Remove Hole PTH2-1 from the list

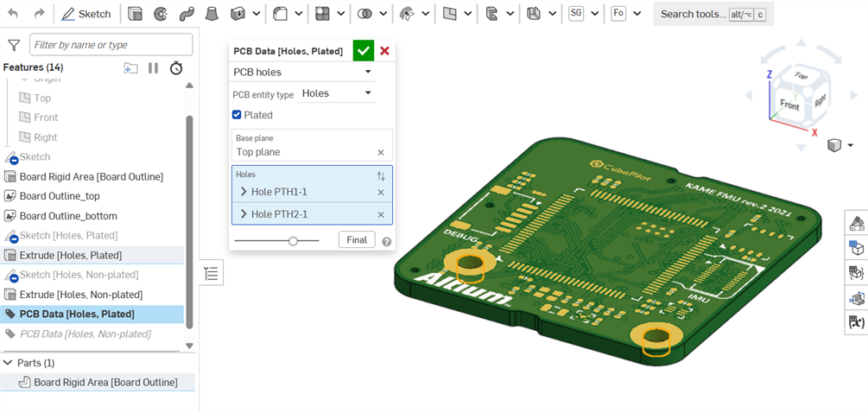click(x=381, y=215)
